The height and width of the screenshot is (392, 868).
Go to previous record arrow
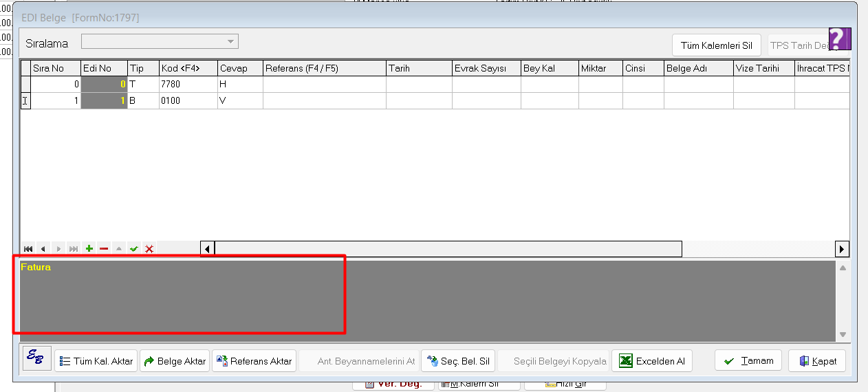(x=43, y=249)
